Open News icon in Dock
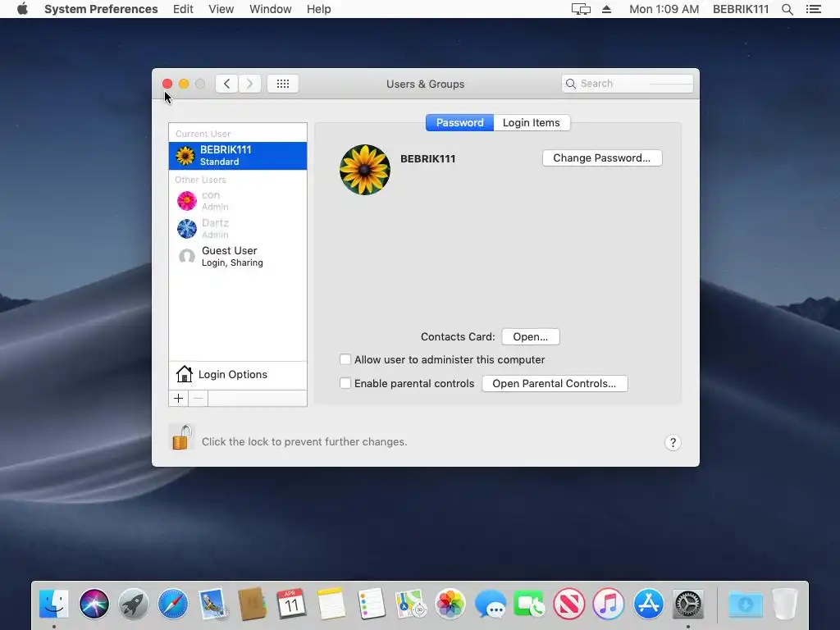This screenshot has width=840, height=630. click(569, 604)
